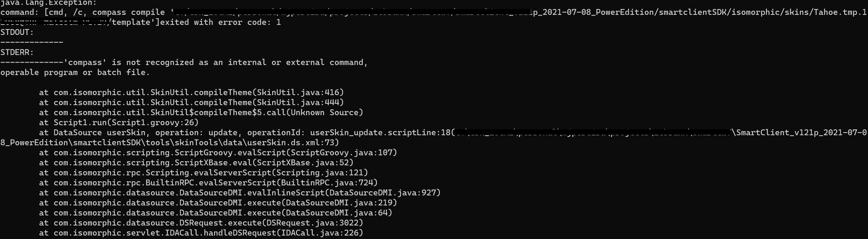Click the 'operable program or batch file.' line
Viewport: 868px width, 239px height.
point(75,73)
